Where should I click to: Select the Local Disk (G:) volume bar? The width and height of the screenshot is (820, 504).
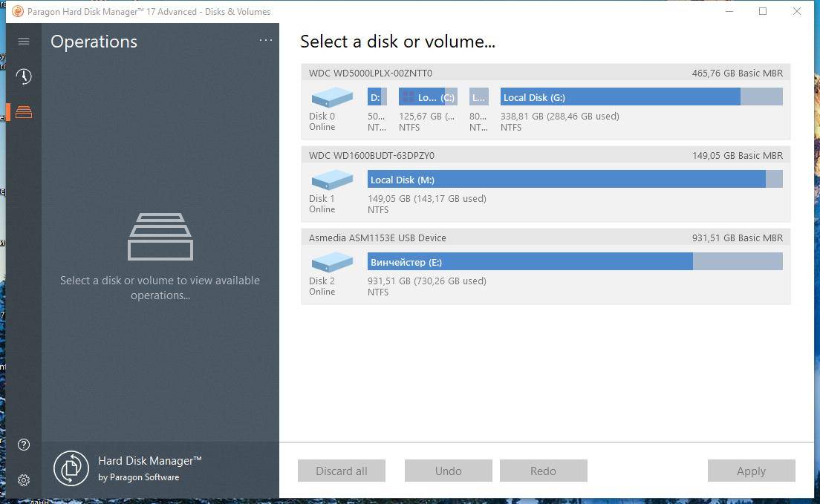[641, 96]
